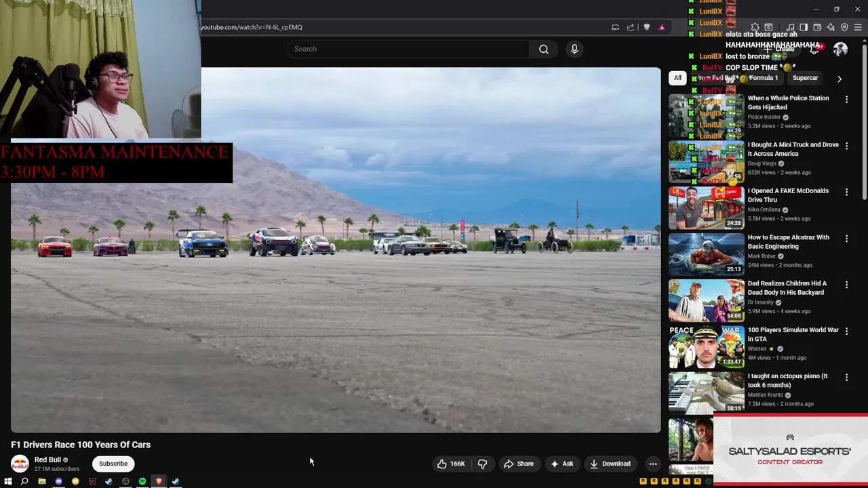
Task: Click the Download button below the video
Action: [x=610, y=464]
